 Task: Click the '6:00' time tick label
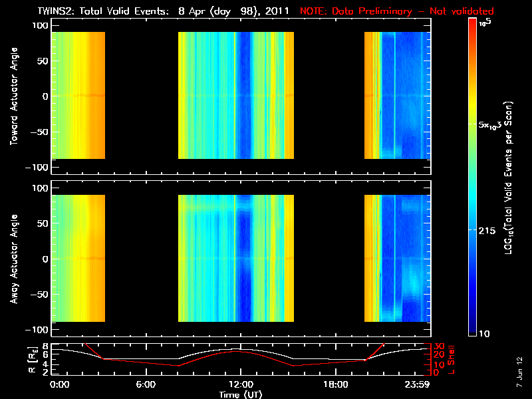click(146, 384)
